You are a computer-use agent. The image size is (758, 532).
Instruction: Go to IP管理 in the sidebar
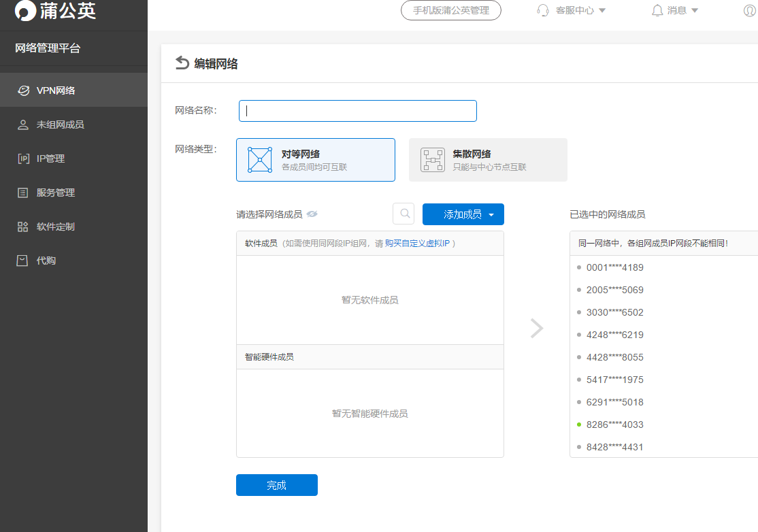point(50,159)
